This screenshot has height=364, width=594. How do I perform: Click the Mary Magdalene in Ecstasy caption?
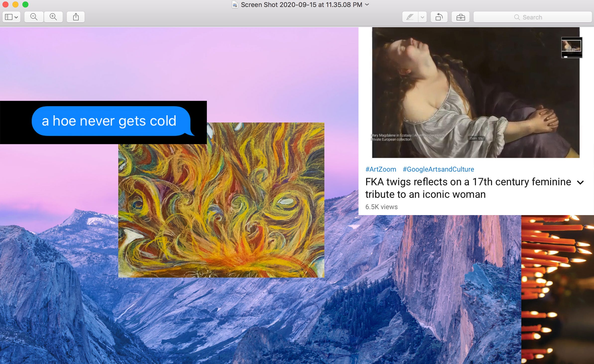click(407, 137)
